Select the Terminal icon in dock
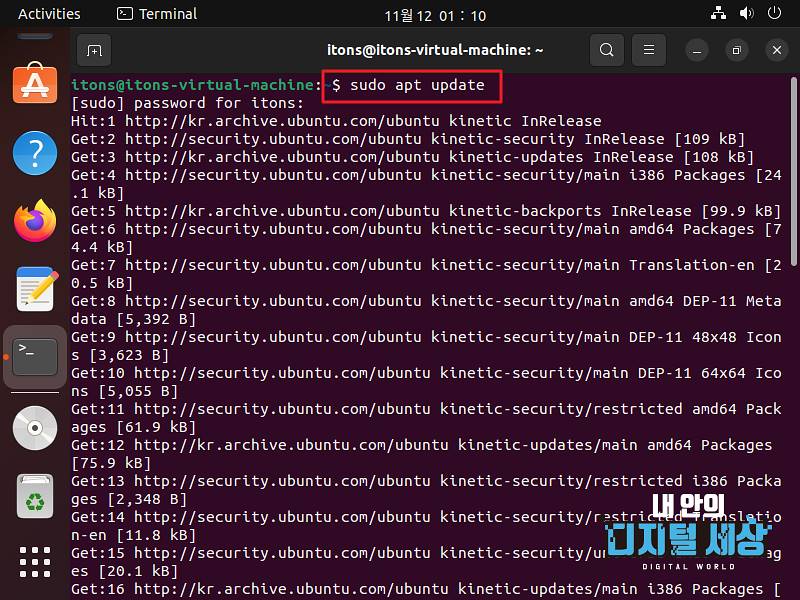The image size is (800, 600). click(x=35, y=357)
